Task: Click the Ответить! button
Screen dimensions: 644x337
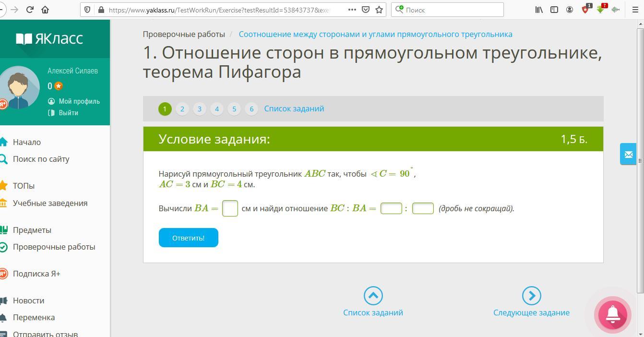Action: (189, 238)
